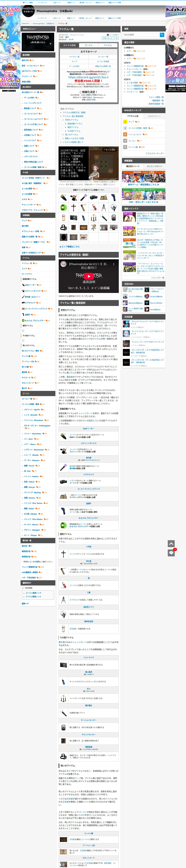Select the head gear picture in the item image grid
Viewport: 186px width, 868px height.
pos(63,228)
